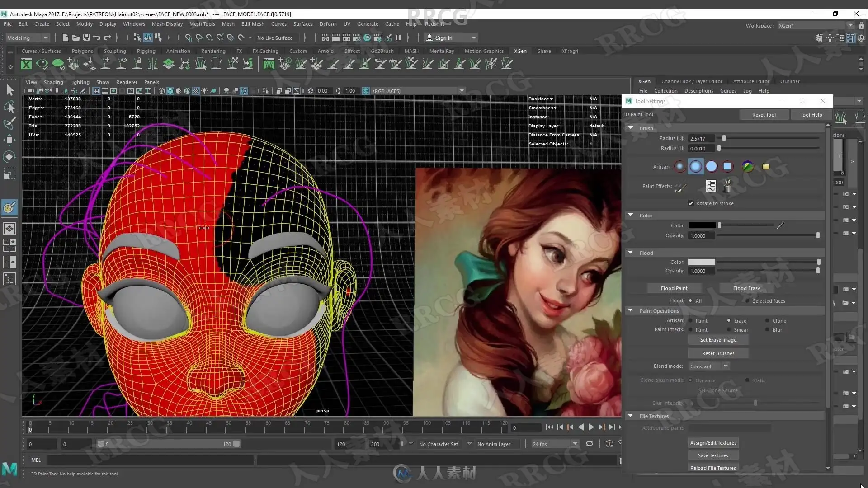868x488 pixels.
Task: Click the Reset Tool button
Action: pyautogui.click(x=764, y=115)
